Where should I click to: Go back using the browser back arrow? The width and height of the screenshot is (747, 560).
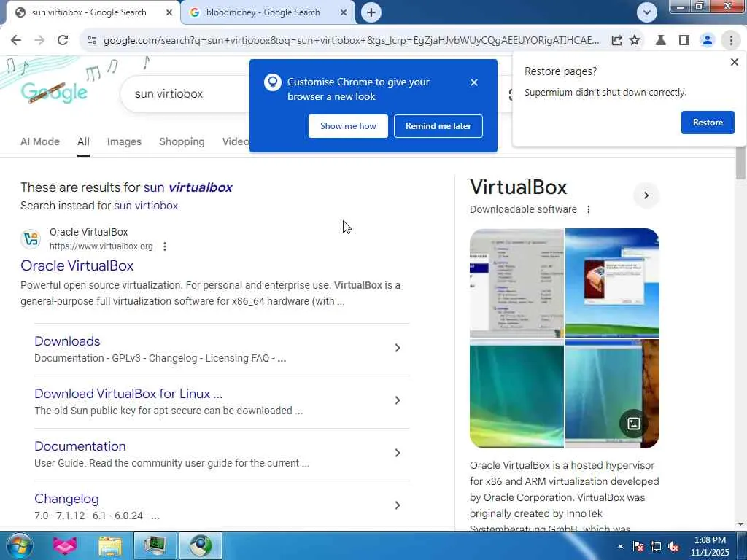16,41
